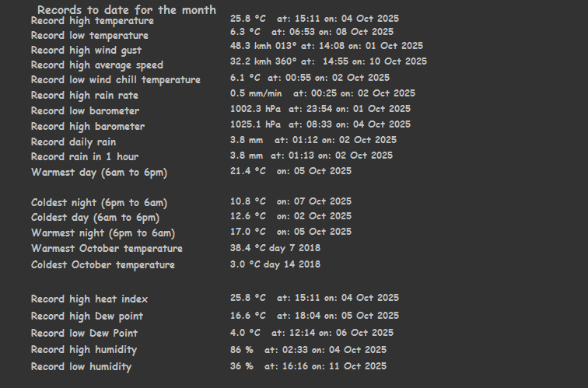Screen dimensions: 588x388
Task: Click the 'Record daily rain' label
Action: point(73,142)
